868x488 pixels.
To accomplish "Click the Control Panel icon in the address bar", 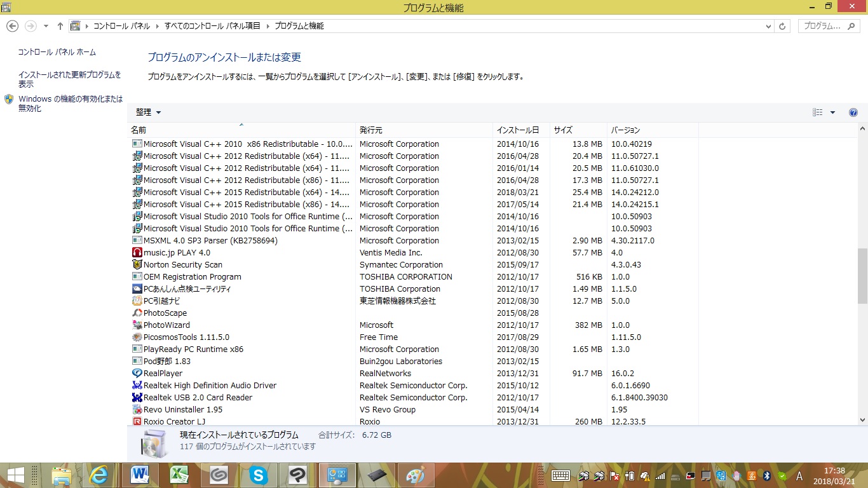I will point(76,26).
